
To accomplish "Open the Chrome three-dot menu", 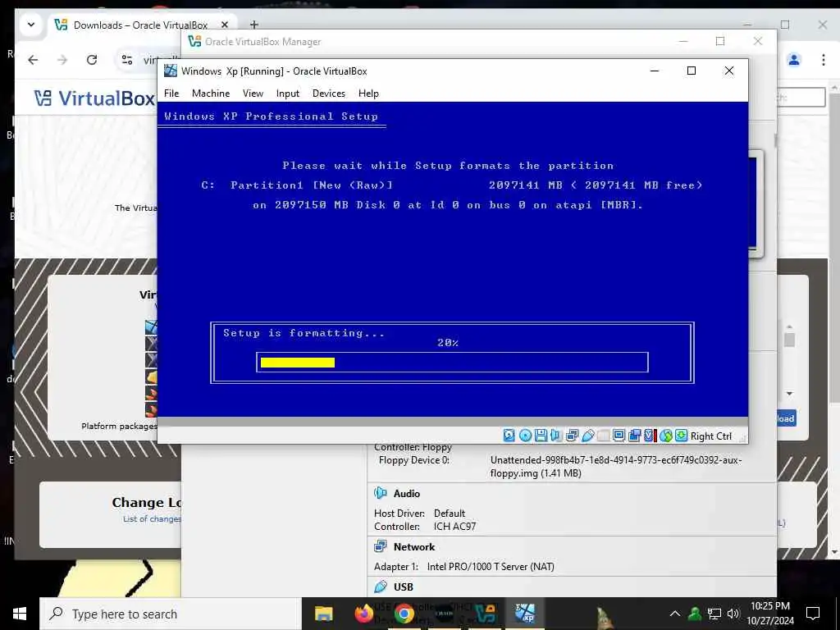I will coord(824,59).
